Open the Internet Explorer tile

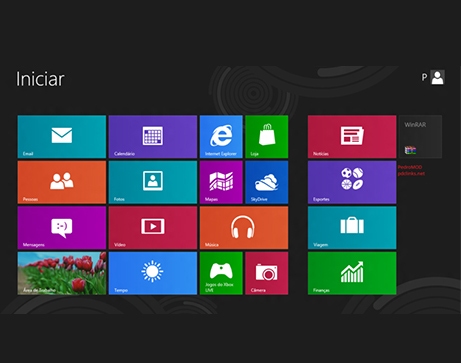(221, 137)
